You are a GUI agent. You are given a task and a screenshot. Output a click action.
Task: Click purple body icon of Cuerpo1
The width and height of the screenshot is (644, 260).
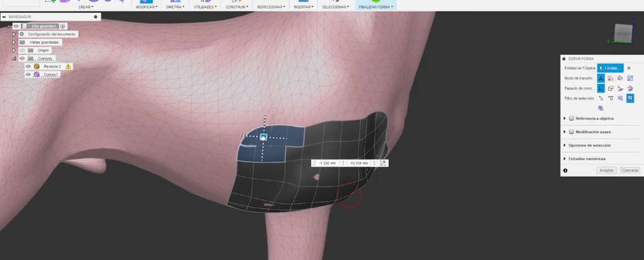37,75
